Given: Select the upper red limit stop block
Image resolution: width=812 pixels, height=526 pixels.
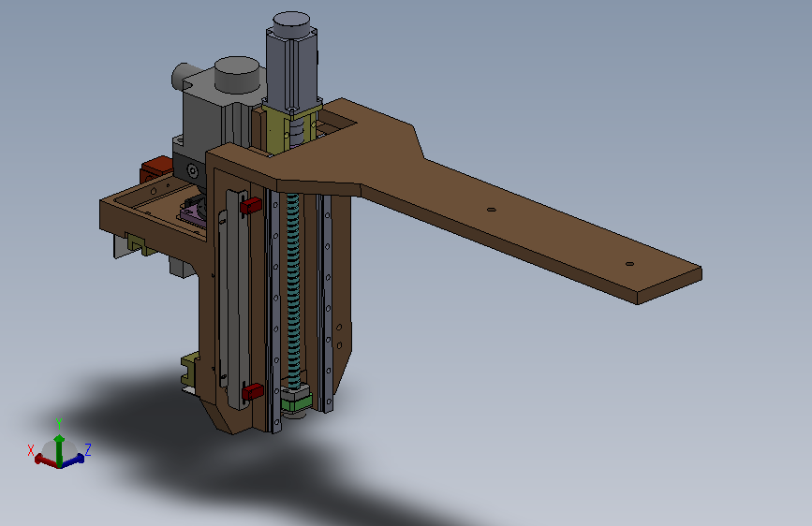Looking at the screenshot, I should pos(251,205).
